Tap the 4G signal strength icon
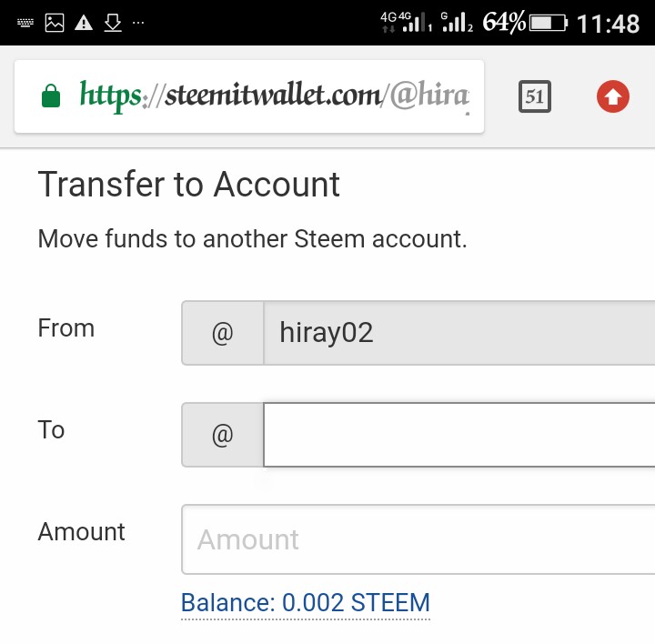Viewport: 655px width, 644px height. [406, 22]
